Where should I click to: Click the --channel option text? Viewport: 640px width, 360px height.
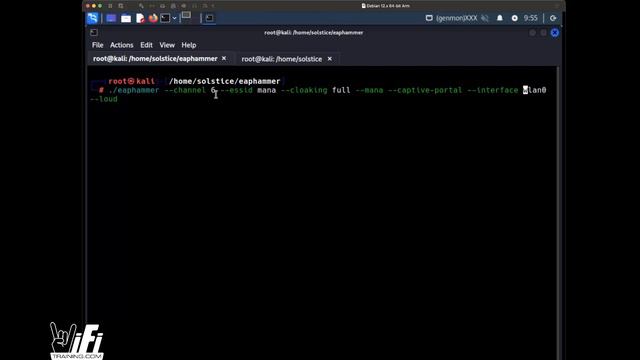click(x=185, y=90)
